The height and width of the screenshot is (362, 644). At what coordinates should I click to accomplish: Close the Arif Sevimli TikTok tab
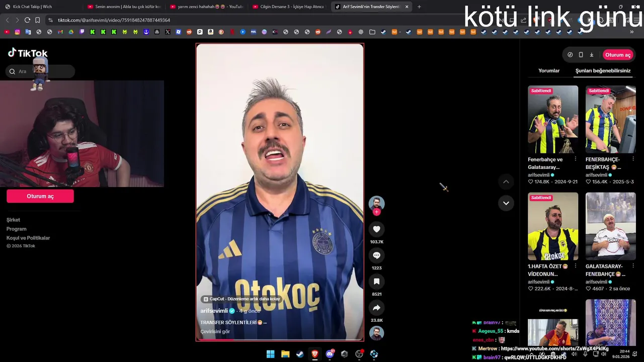407,7
